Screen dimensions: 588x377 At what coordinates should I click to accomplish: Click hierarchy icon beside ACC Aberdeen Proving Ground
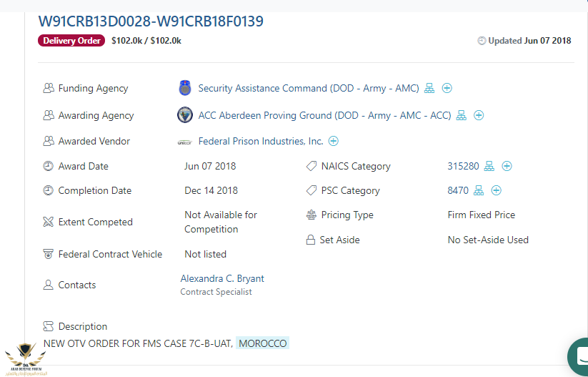pos(462,115)
